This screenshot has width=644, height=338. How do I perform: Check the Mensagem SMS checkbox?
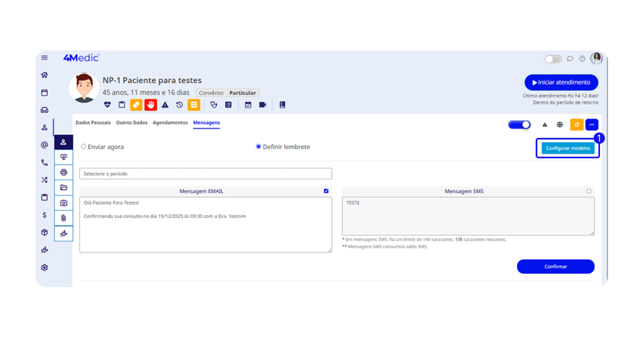pyautogui.click(x=589, y=191)
